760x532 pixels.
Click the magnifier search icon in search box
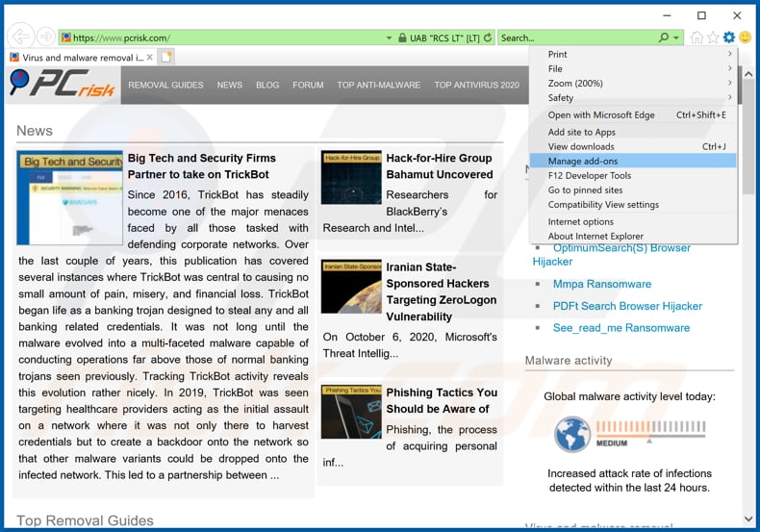pyautogui.click(x=663, y=38)
